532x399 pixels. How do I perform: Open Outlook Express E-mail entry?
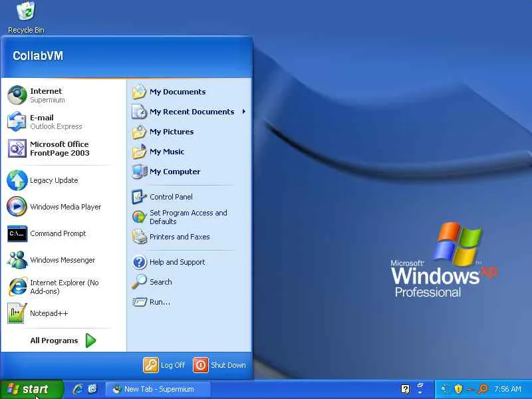pyautogui.click(x=63, y=122)
